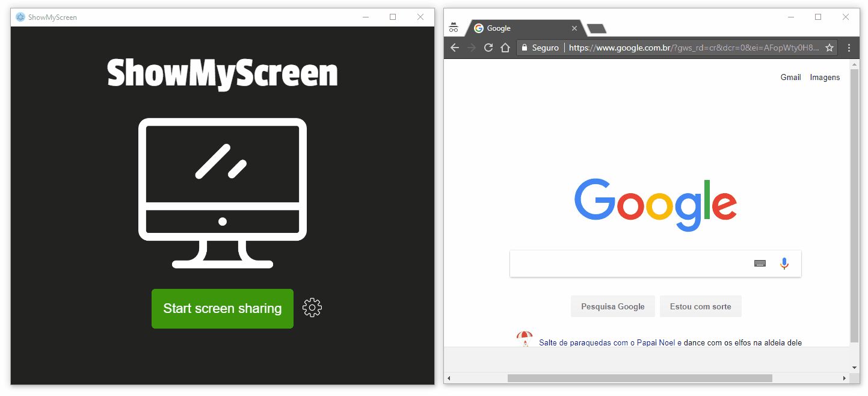
Task: Click the vertical scrollbar thumb in Chrome
Action: [855, 205]
